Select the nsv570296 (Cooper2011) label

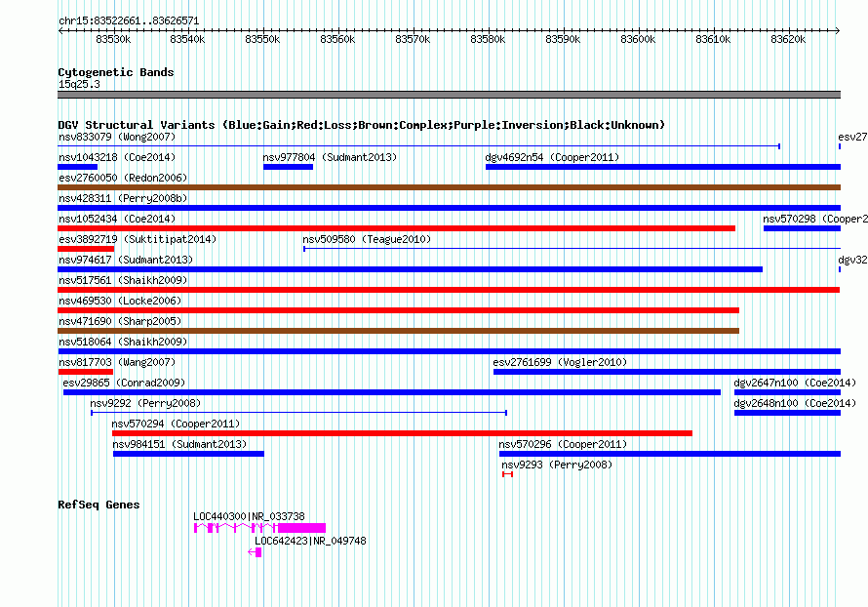(563, 444)
